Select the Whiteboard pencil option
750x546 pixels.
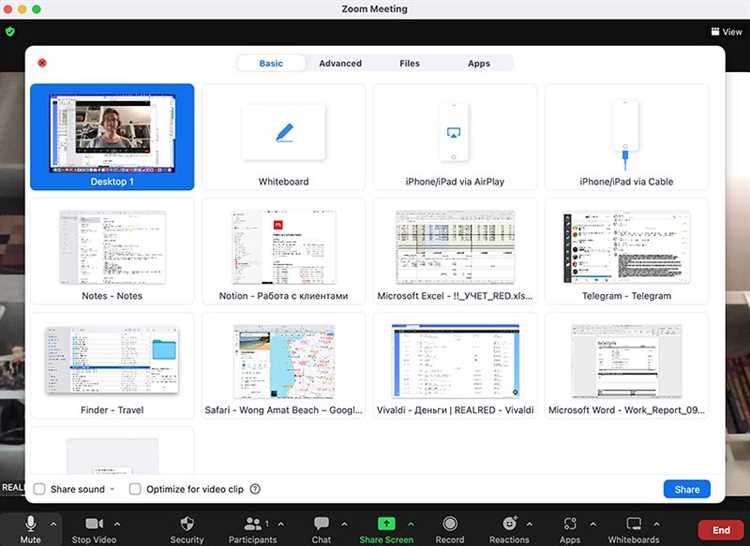(x=284, y=137)
